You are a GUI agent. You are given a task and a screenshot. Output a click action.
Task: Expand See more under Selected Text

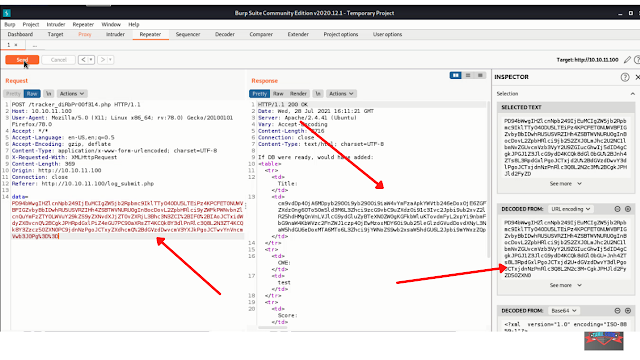565,184
